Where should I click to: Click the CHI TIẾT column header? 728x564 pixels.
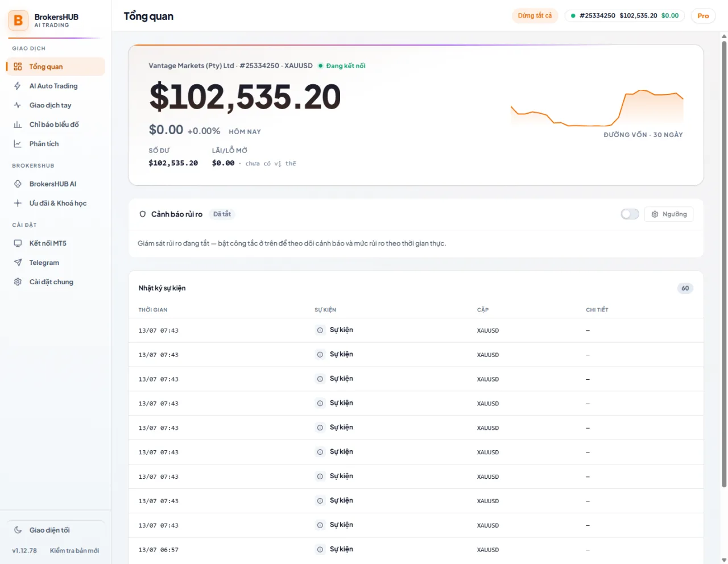click(597, 310)
